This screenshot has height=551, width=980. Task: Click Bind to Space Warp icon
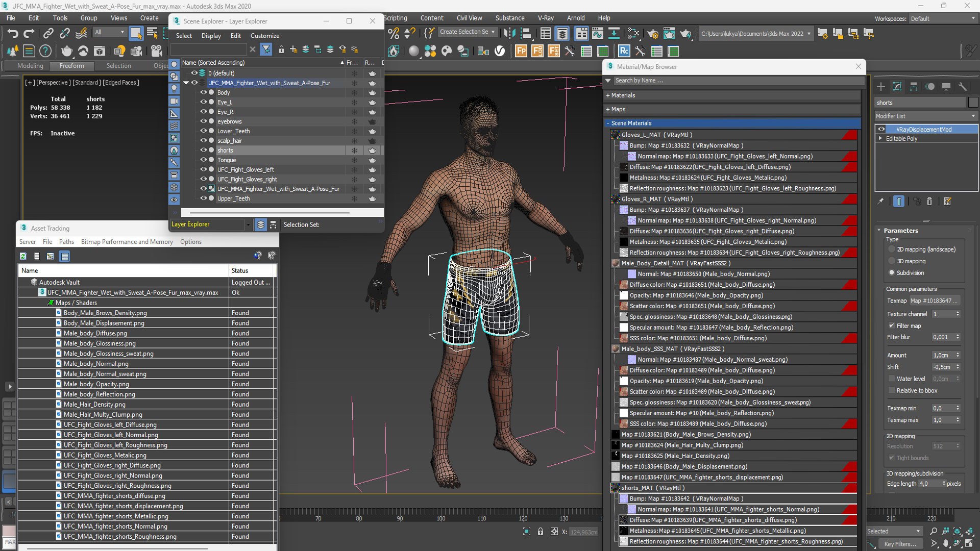pyautogui.click(x=81, y=34)
